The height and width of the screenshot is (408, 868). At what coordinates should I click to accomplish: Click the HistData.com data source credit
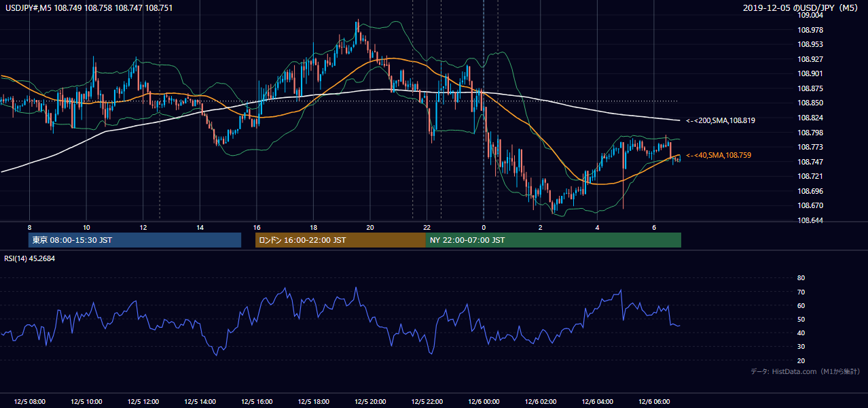click(806, 371)
